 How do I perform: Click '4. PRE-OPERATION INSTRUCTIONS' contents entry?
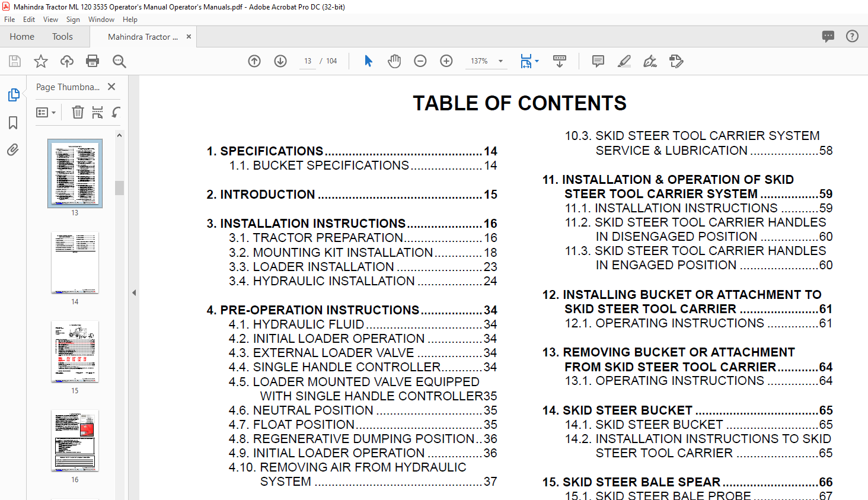pos(352,310)
